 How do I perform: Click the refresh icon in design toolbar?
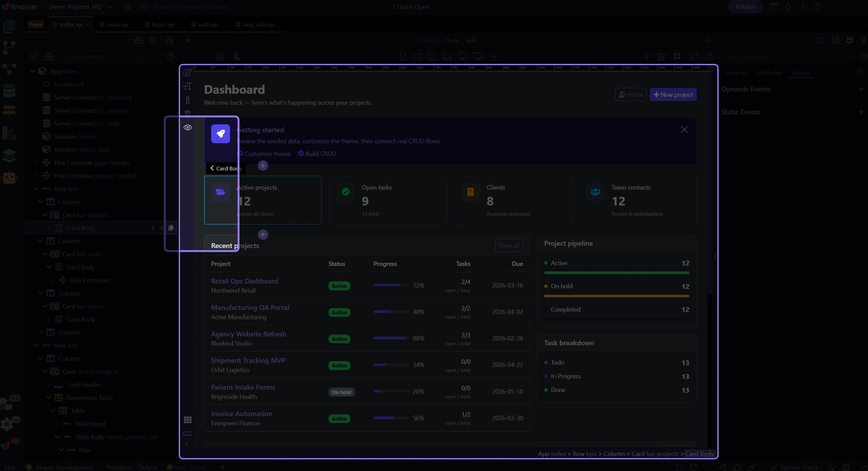point(694,57)
